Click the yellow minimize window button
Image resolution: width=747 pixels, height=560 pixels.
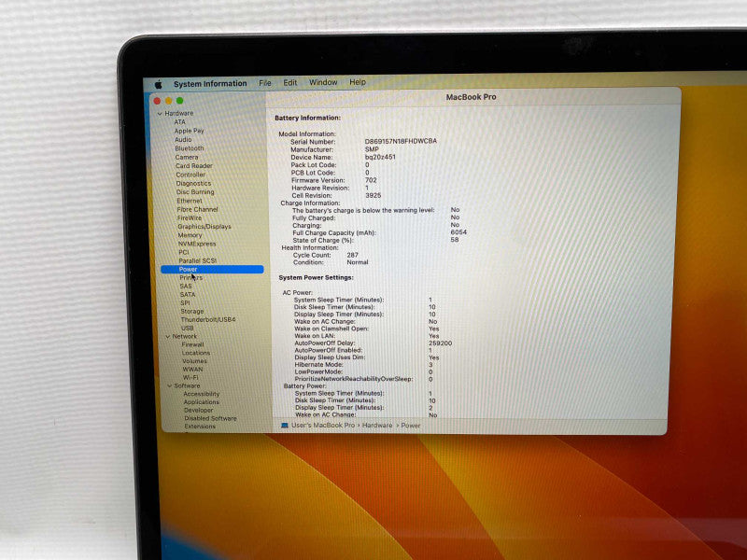[168, 101]
